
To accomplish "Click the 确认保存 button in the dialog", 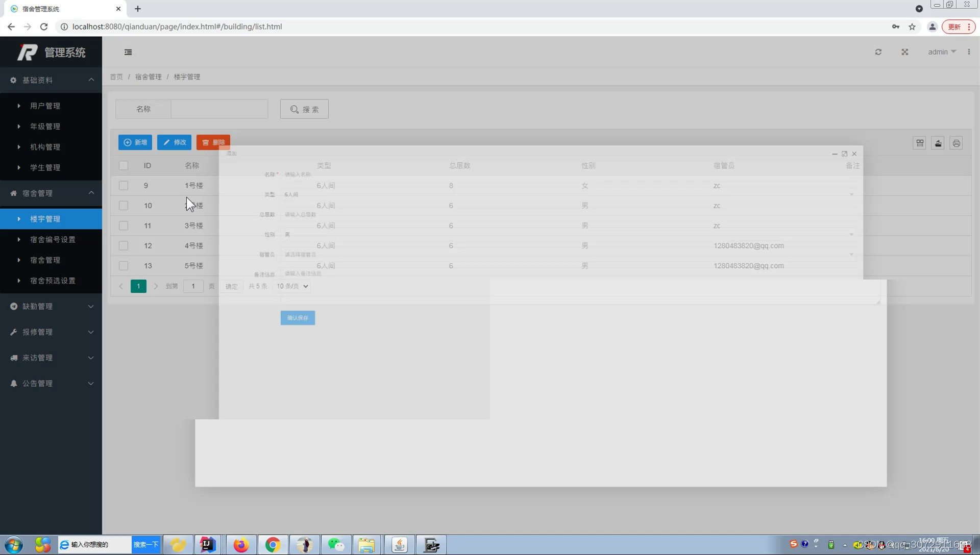I will (298, 318).
